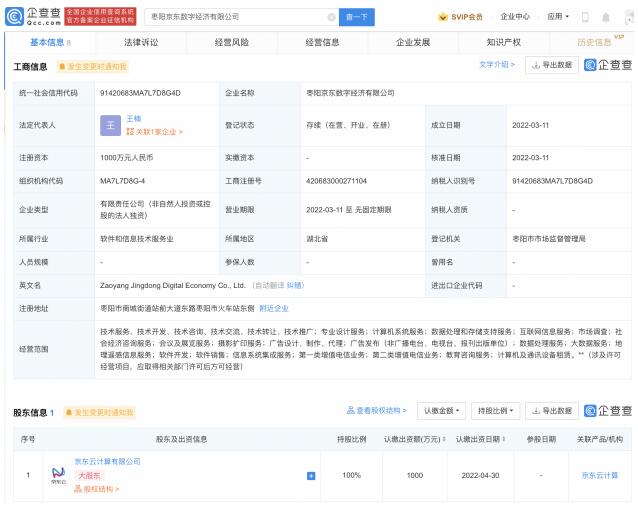Click the blue icon beside 京东云计算有限公司
The height and width of the screenshot is (510, 638).
point(311,475)
